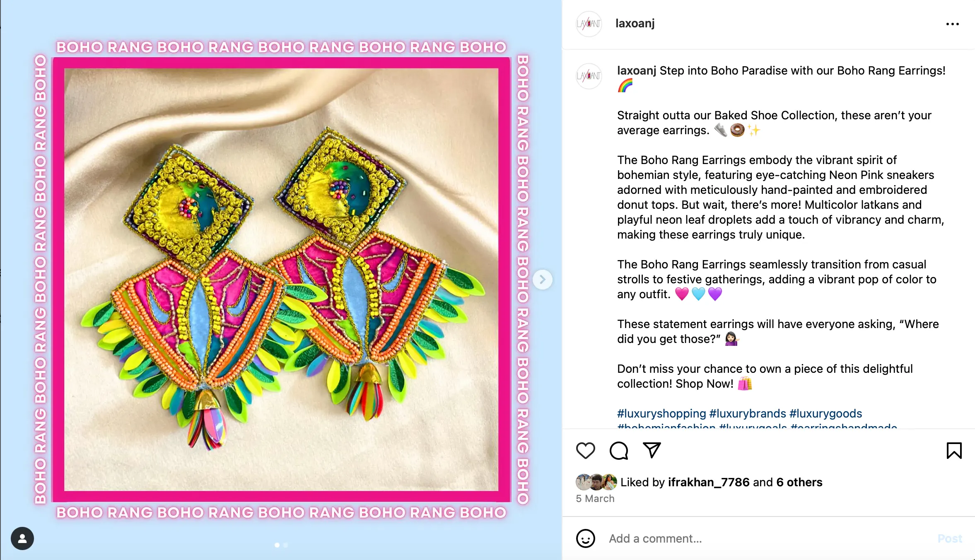This screenshot has width=975, height=560.
Task: Click the tagged people icon on photo
Action: pyautogui.click(x=22, y=538)
